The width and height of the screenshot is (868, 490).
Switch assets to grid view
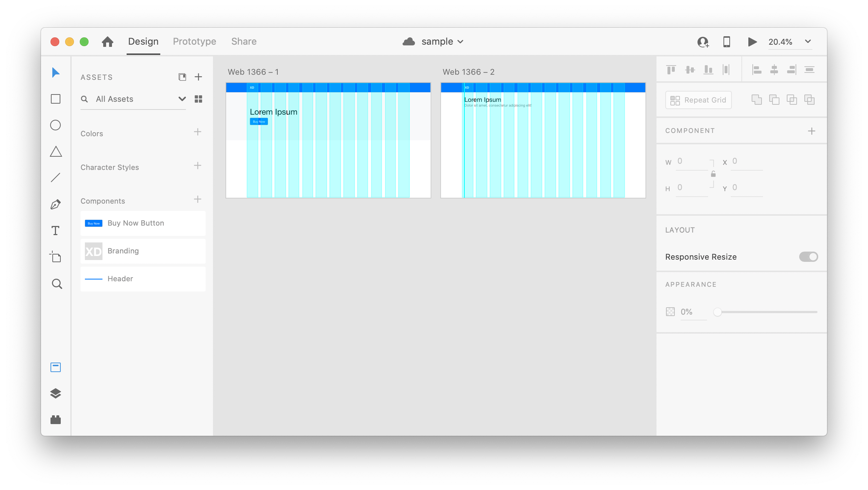(198, 99)
